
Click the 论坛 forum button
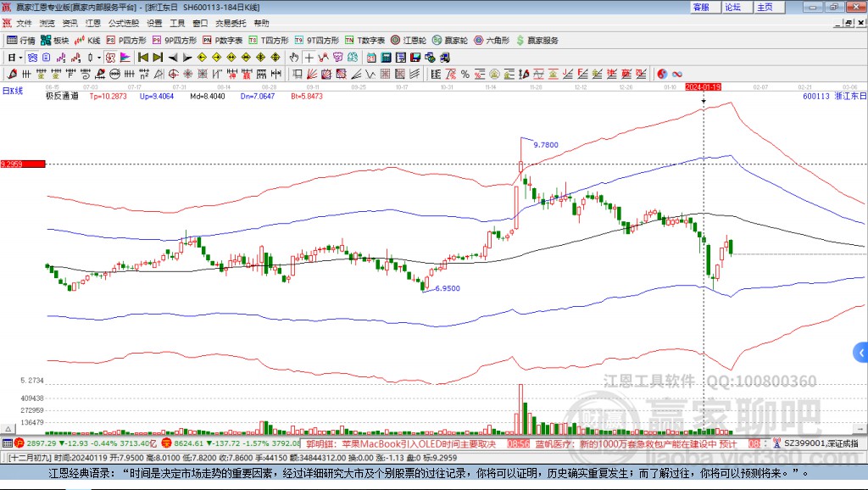point(737,7)
